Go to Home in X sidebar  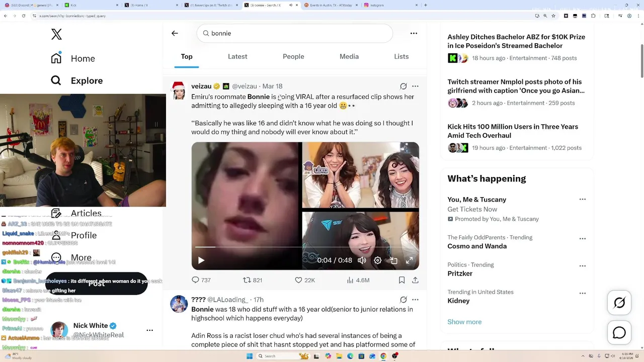pos(73,58)
